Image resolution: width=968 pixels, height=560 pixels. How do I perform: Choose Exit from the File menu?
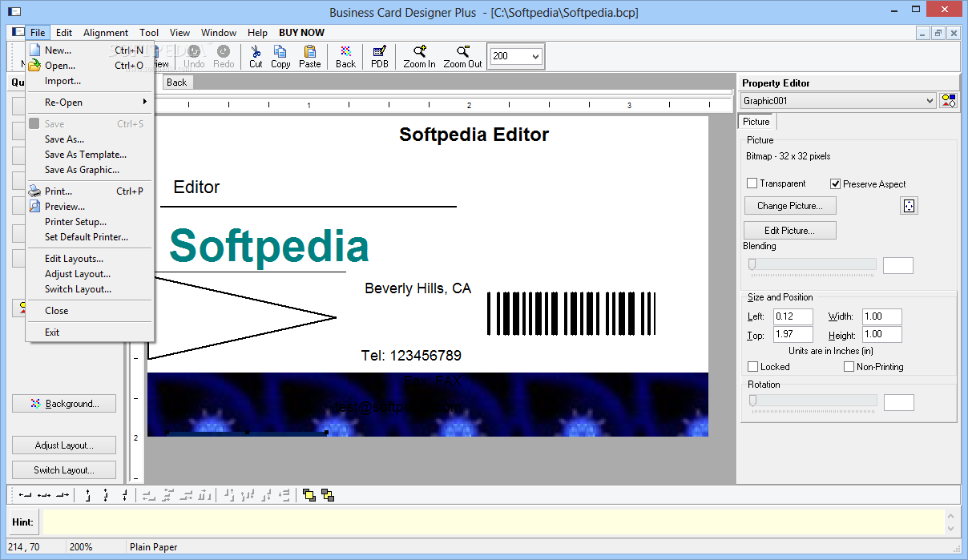coord(90,332)
